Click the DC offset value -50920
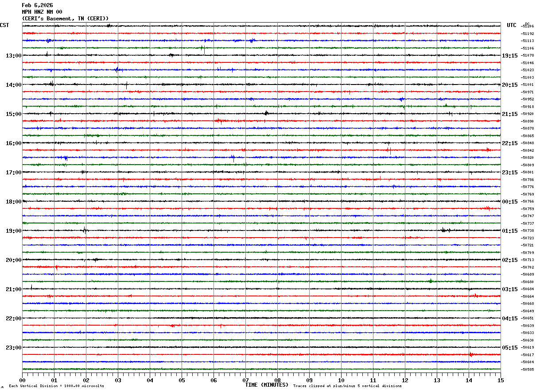The image size is (536, 392). (528, 114)
